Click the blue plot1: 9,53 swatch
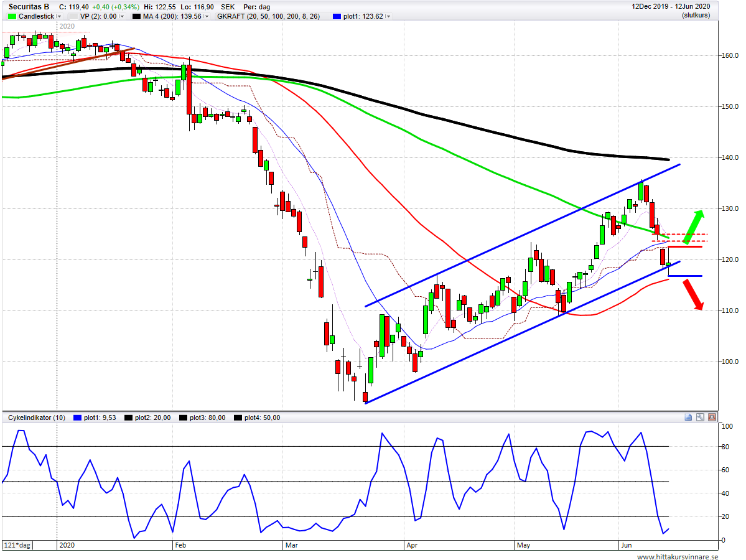 click(78, 418)
